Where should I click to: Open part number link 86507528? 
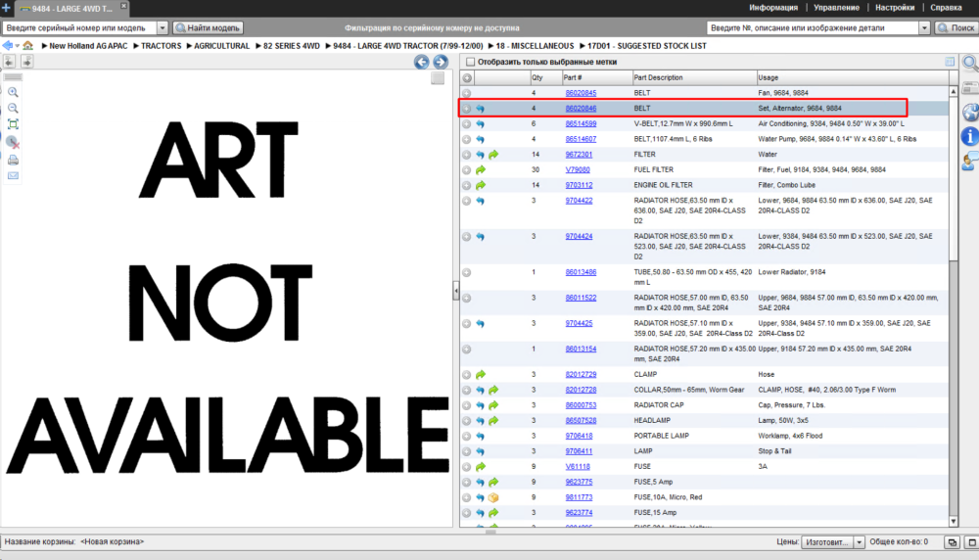pos(581,421)
